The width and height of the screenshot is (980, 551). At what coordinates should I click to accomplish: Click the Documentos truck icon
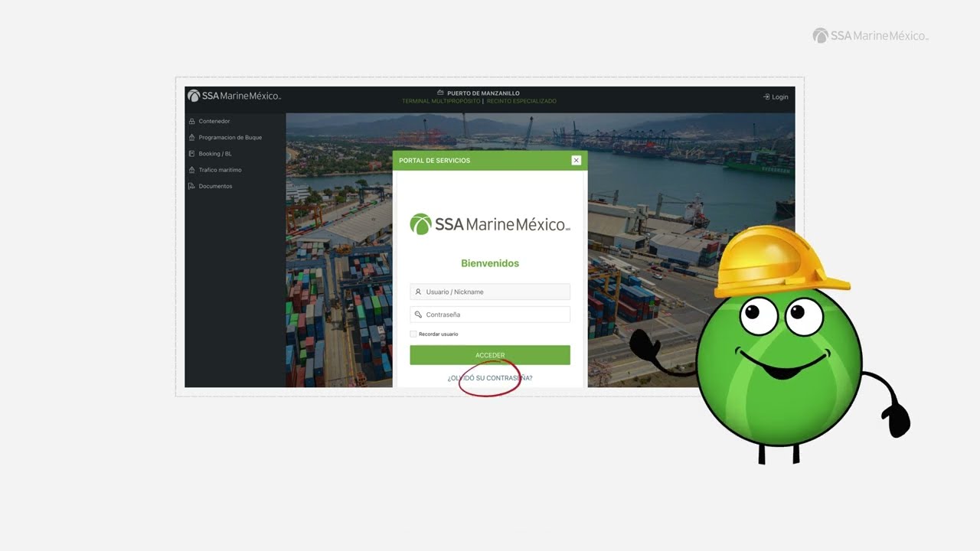(x=191, y=186)
